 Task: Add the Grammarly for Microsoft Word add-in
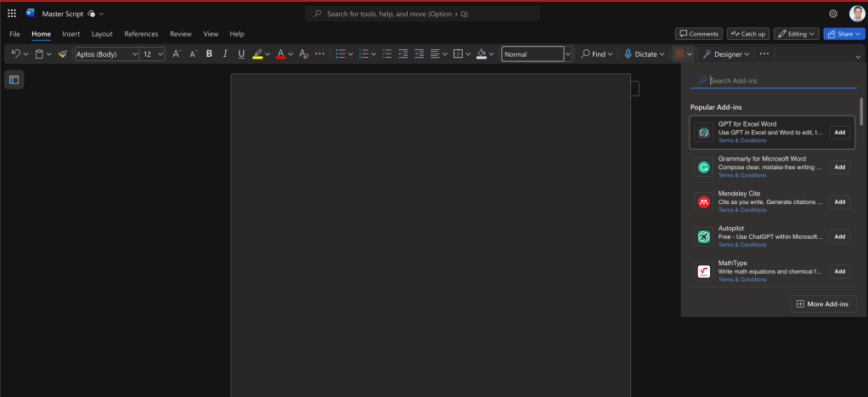(840, 167)
